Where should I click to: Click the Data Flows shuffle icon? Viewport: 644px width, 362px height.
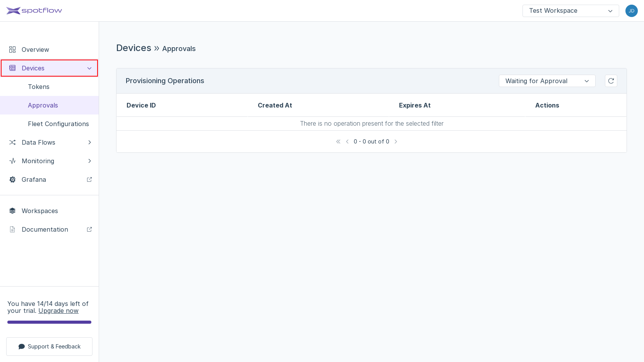(12, 142)
